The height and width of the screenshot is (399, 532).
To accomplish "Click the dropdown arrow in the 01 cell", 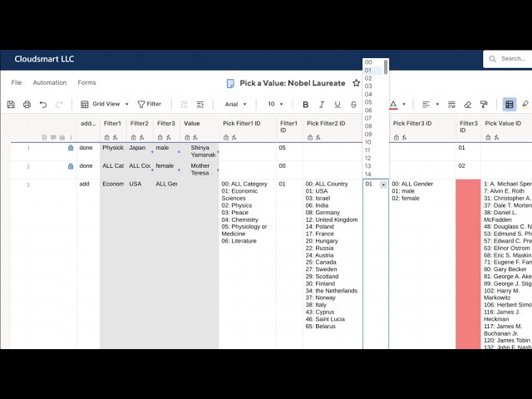I will coord(383,185).
